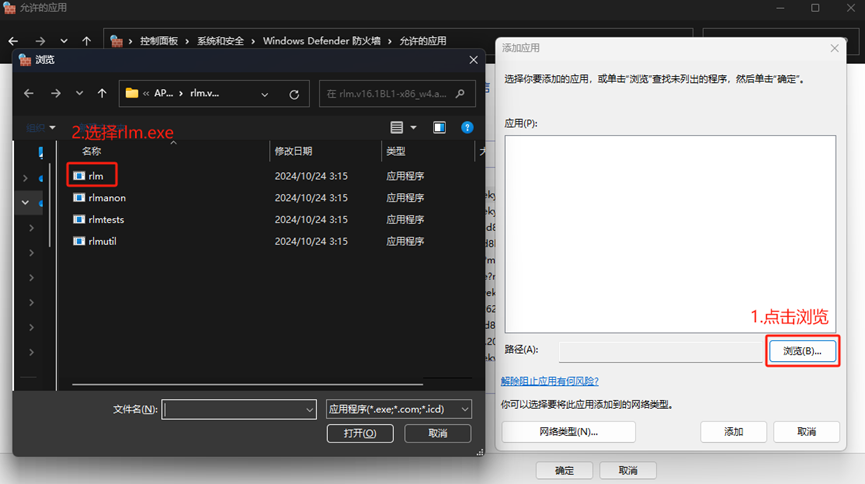Sort files by 名称 column
The height and width of the screenshot is (484, 865).
click(92, 151)
